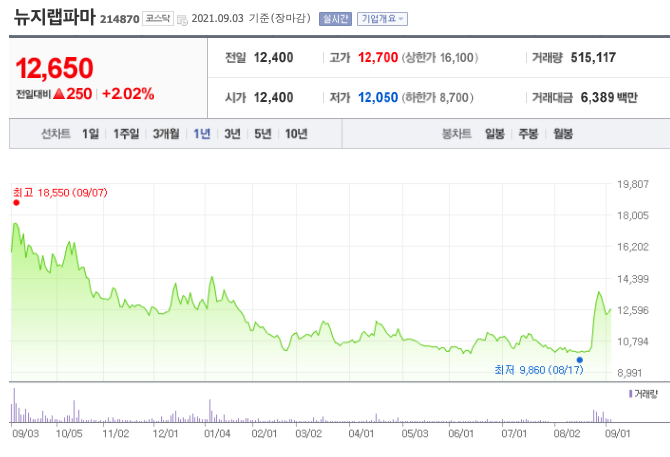Click the 거래대금 value 6,389 백만
The height and width of the screenshot is (457, 670).
609,98
